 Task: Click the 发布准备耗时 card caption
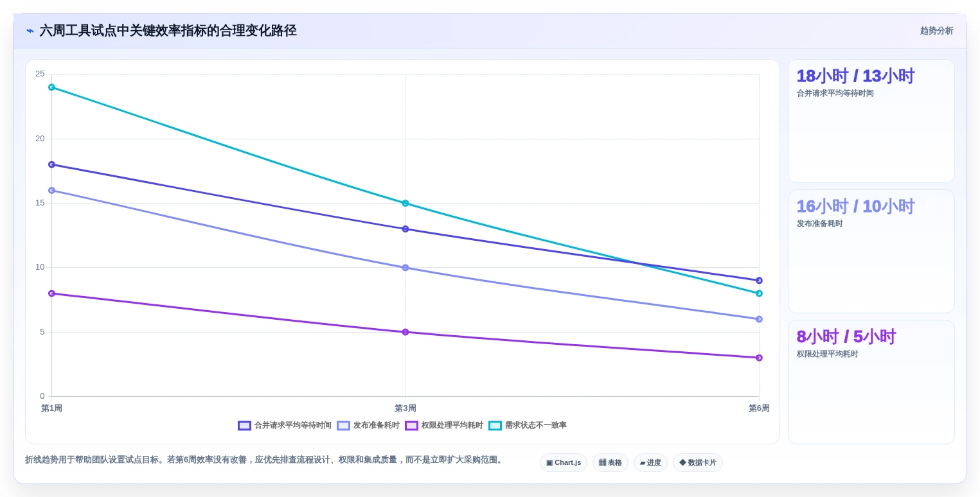click(819, 223)
